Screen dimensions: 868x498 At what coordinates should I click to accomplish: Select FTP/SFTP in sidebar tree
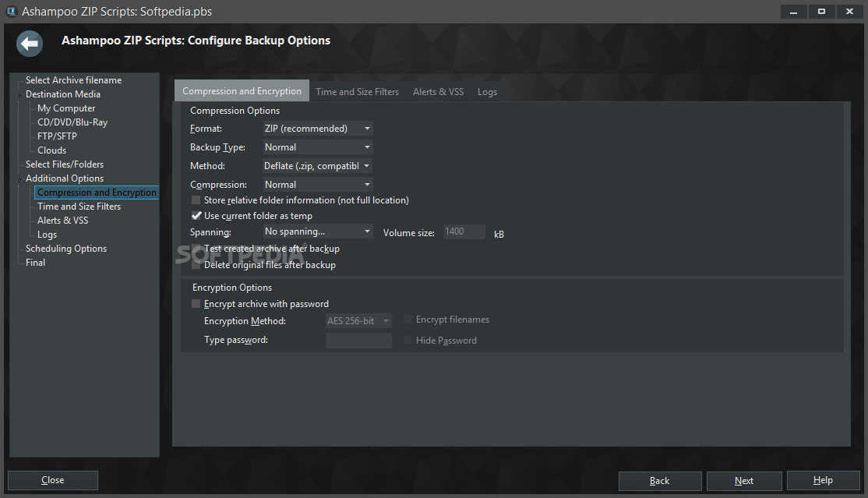pyautogui.click(x=57, y=136)
